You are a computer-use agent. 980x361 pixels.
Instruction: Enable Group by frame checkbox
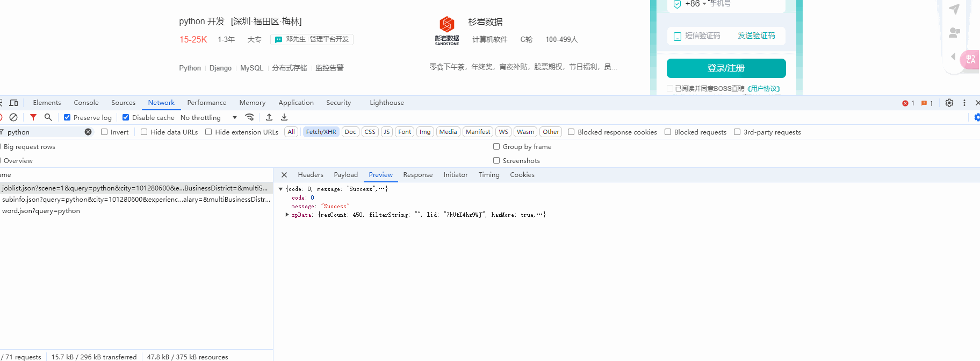pyautogui.click(x=496, y=146)
